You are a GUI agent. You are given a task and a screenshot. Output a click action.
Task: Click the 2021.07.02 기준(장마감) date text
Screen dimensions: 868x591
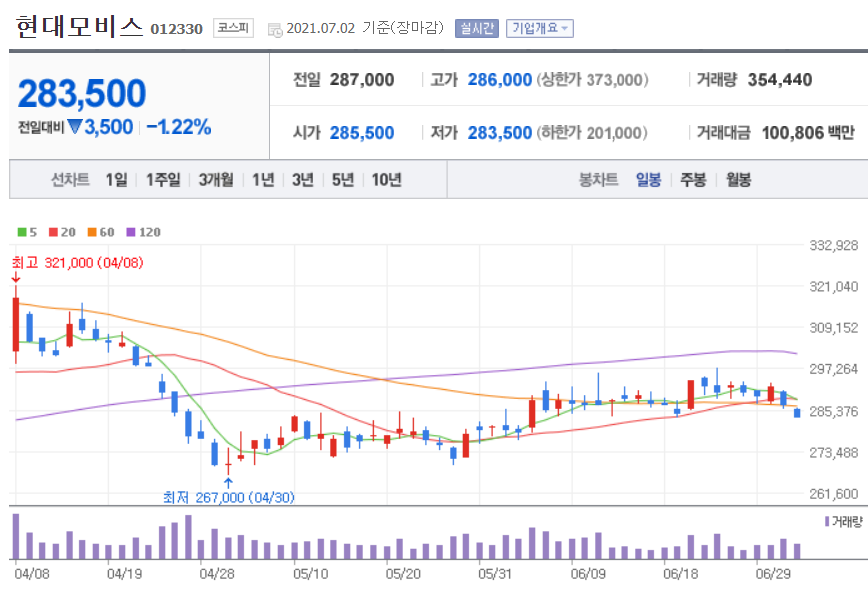pos(365,28)
